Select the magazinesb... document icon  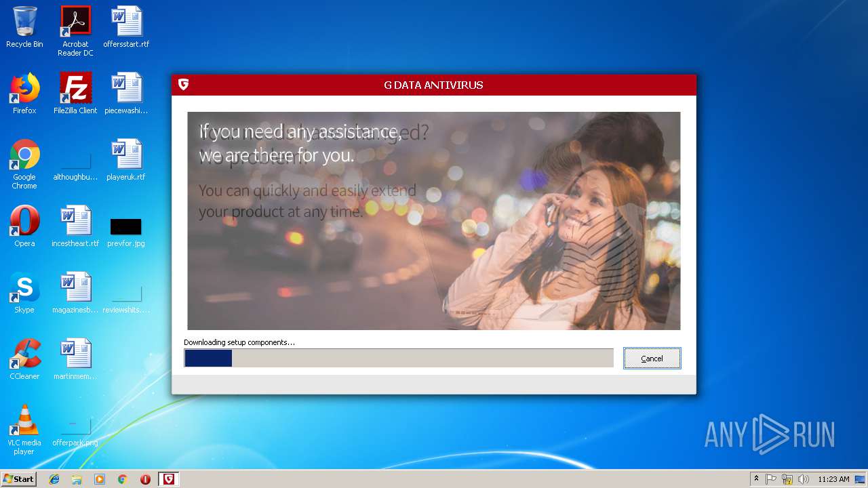(75, 293)
